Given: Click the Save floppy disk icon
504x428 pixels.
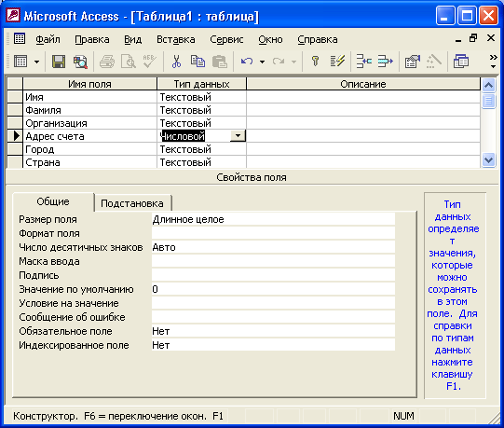Looking at the screenshot, I should 59,62.
